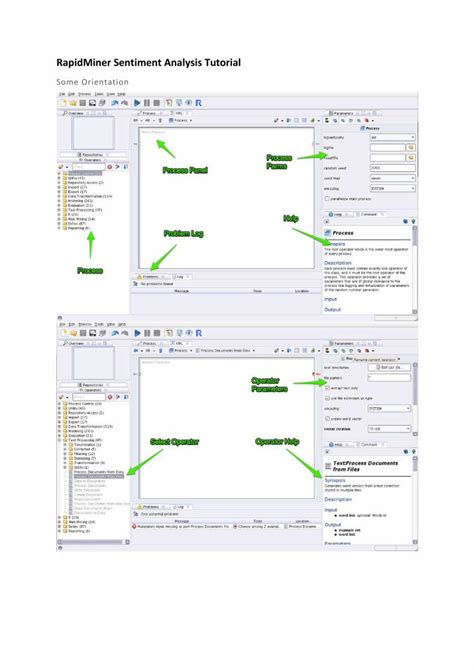The height and width of the screenshot is (670, 474).
Task: Click the Redo arrow icon in the first screenshot toolbar
Action: 124,103
